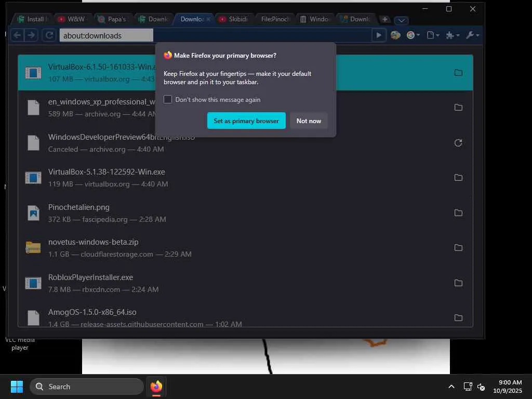Close the active Downloads tab
The height and width of the screenshot is (399, 532).
click(208, 19)
